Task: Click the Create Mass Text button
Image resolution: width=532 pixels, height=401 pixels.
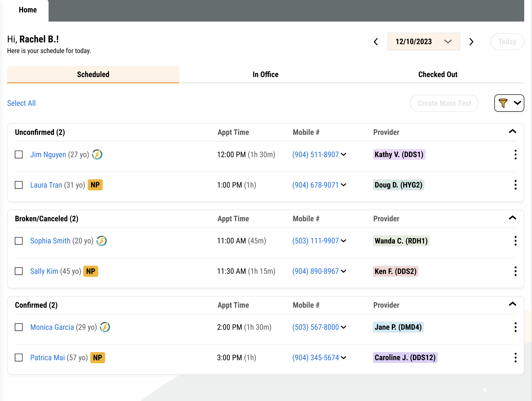Action: coord(444,103)
